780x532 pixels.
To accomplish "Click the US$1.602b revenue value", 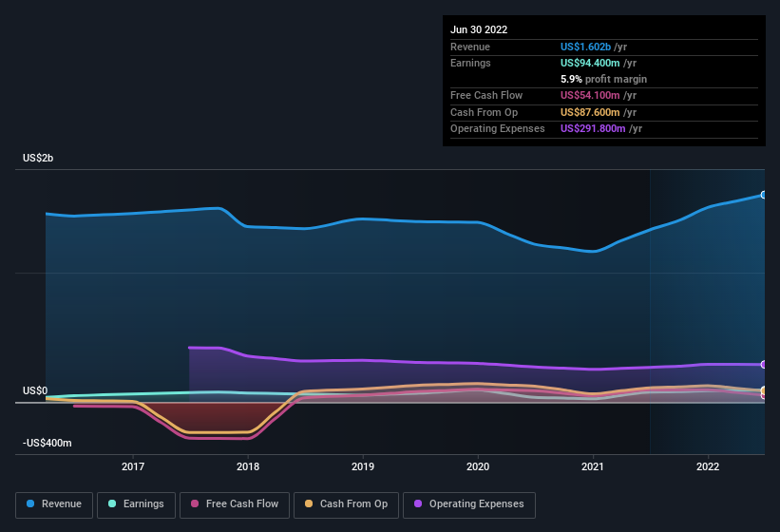I will point(585,47).
